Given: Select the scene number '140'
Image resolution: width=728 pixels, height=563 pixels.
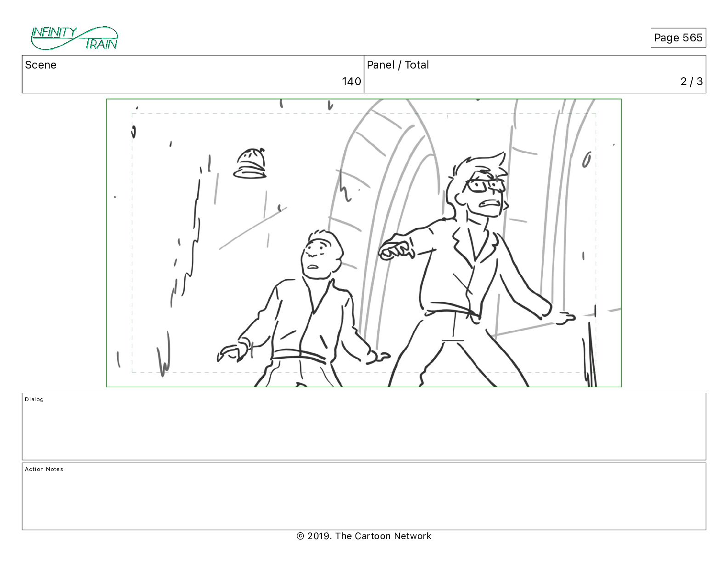Looking at the screenshot, I should pos(351,81).
